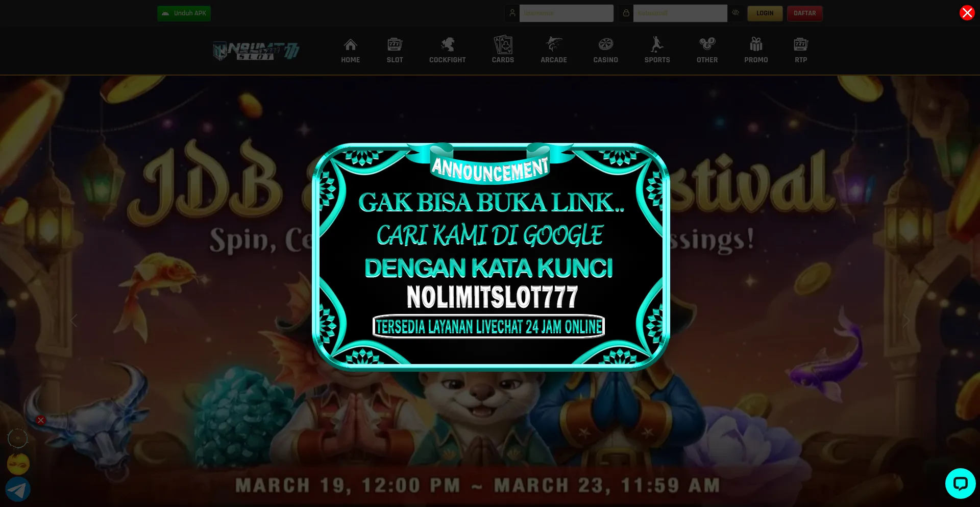The height and width of the screenshot is (507, 980).
Task: View the Promo gift page
Action: 756,50
